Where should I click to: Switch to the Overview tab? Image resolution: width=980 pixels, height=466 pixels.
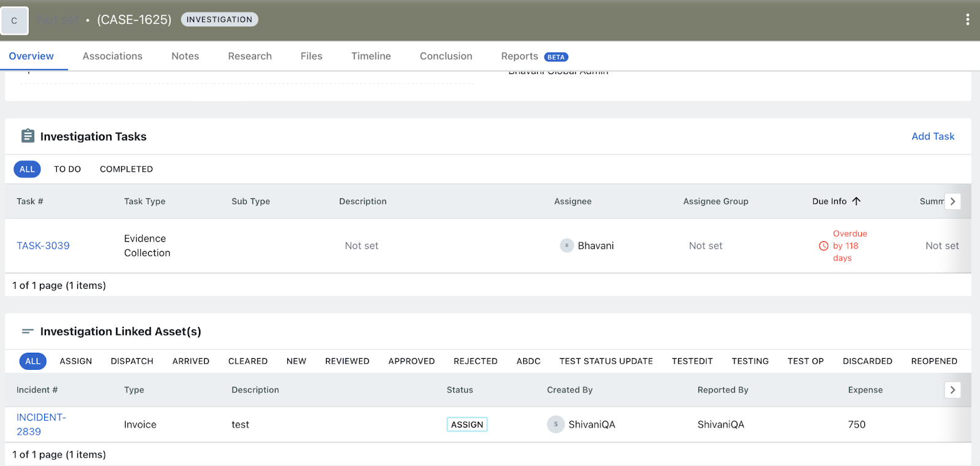31,56
